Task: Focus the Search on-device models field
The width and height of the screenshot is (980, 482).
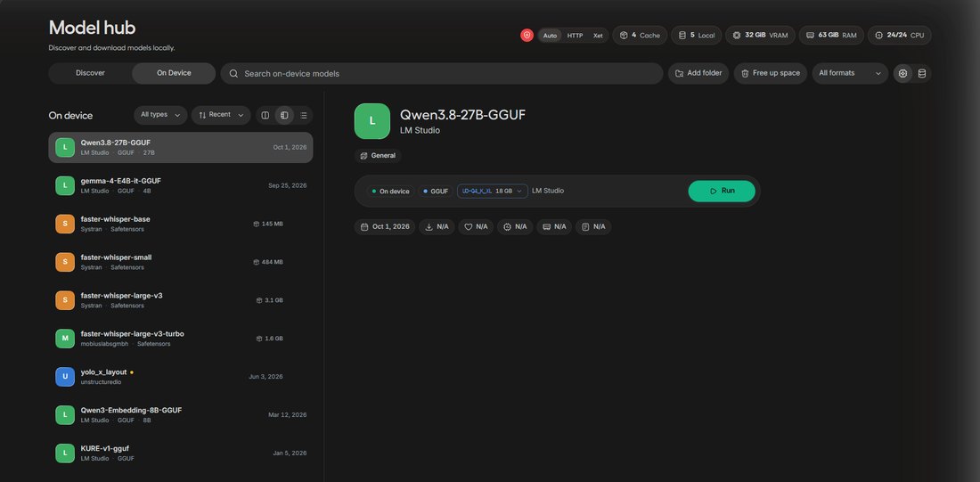Action: [x=442, y=74]
